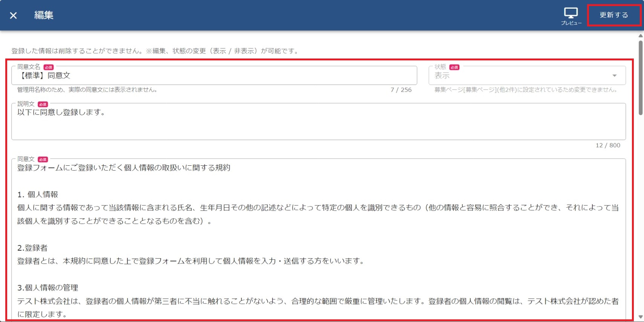The image size is (644, 322).
Task: Place cursor on the '3.個人情報の管理' heading
Action: pyautogui.click(x=48, y=288)
